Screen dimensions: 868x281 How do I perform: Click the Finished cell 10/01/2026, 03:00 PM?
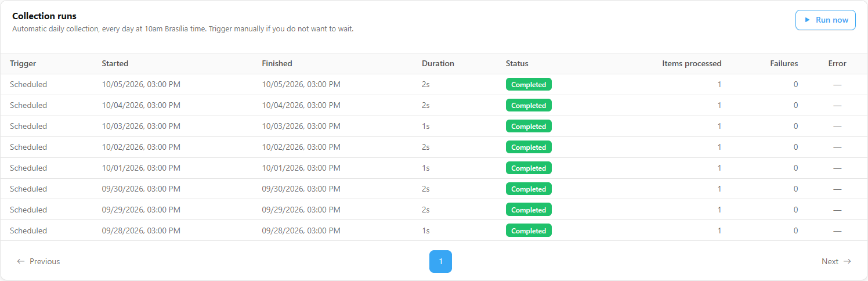point(301,168)
